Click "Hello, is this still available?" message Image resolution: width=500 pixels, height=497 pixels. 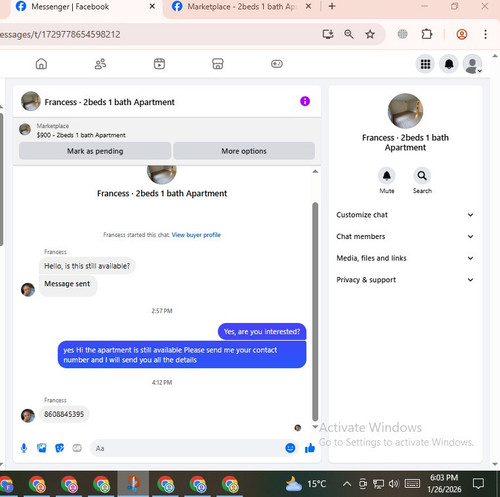pyautogui.click(x=87, y=266)
